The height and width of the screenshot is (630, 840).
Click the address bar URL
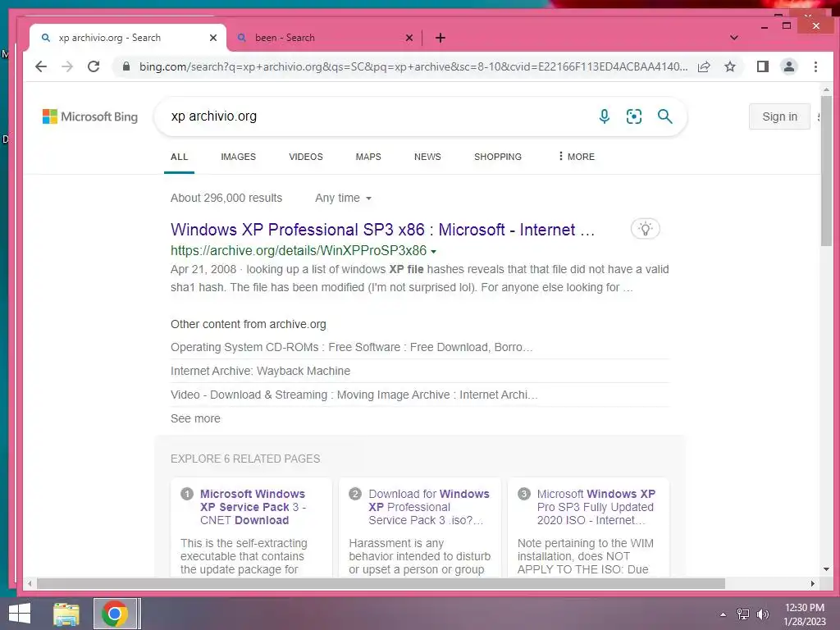tap(413, 66)
